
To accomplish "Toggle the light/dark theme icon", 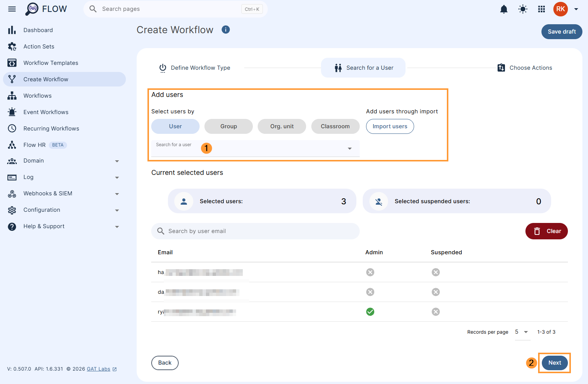I will [x=523, y=9].
